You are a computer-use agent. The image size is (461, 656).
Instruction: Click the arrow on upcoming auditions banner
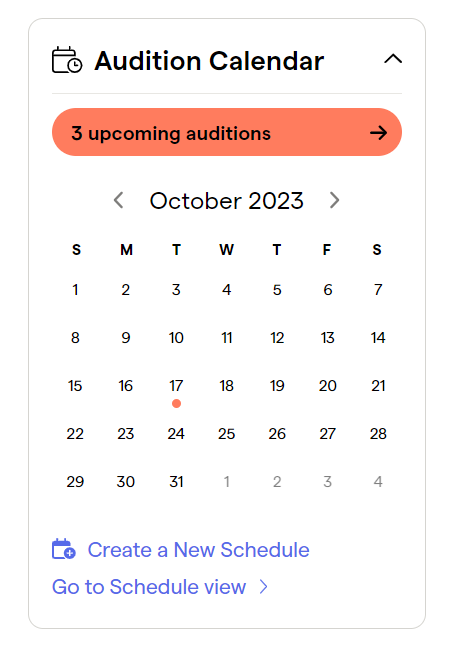(x=379, y=133)
